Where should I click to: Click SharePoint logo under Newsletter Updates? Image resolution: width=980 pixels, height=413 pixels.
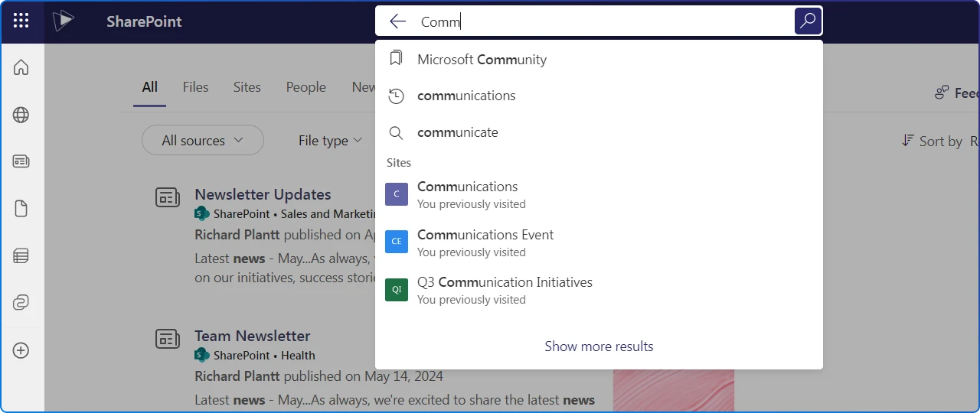point(202,213)
